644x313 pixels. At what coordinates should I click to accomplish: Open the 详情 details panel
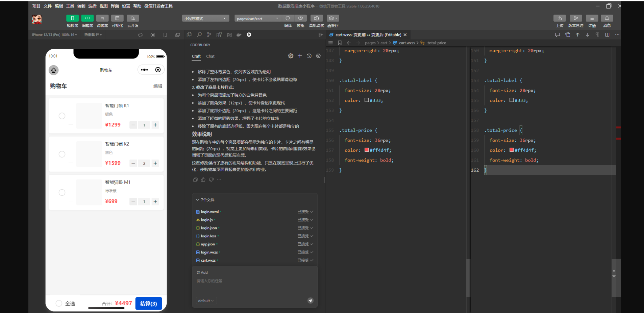tap(592, 18)
